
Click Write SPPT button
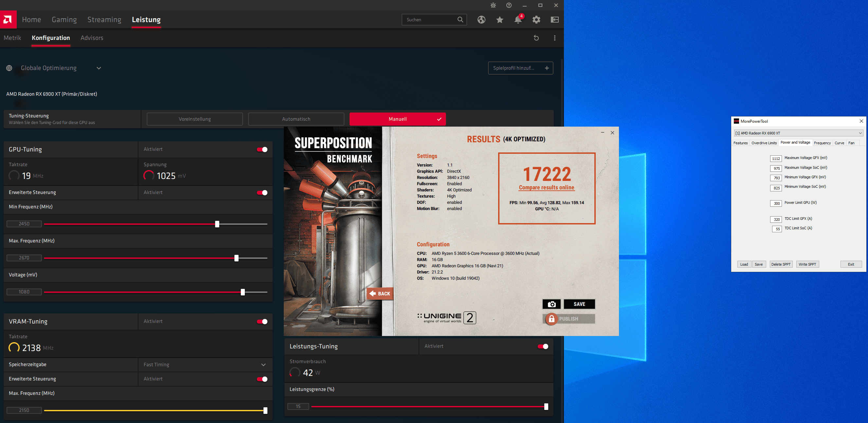pos(807,264)
